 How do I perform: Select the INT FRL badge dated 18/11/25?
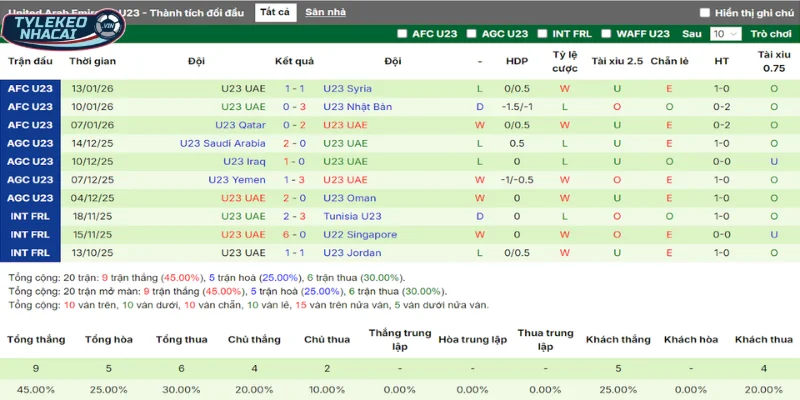coord(30,216)
